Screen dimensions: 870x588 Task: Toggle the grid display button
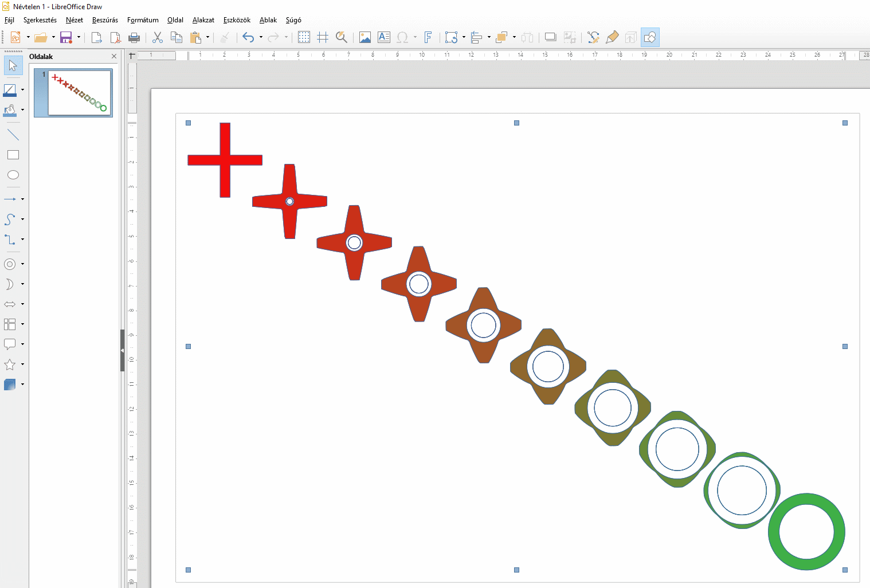(304, 38)
